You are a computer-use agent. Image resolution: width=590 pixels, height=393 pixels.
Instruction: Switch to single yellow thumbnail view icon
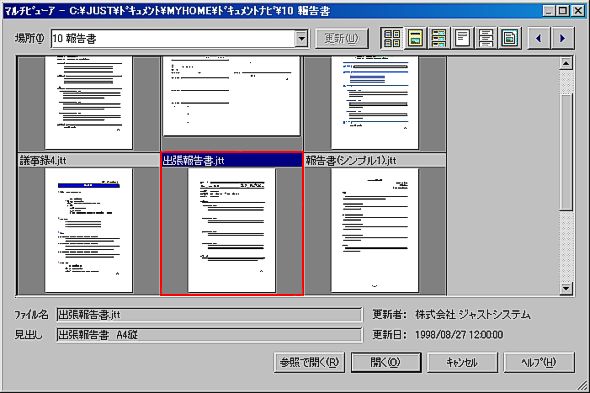pyautogui.click(x=415, y=38)
